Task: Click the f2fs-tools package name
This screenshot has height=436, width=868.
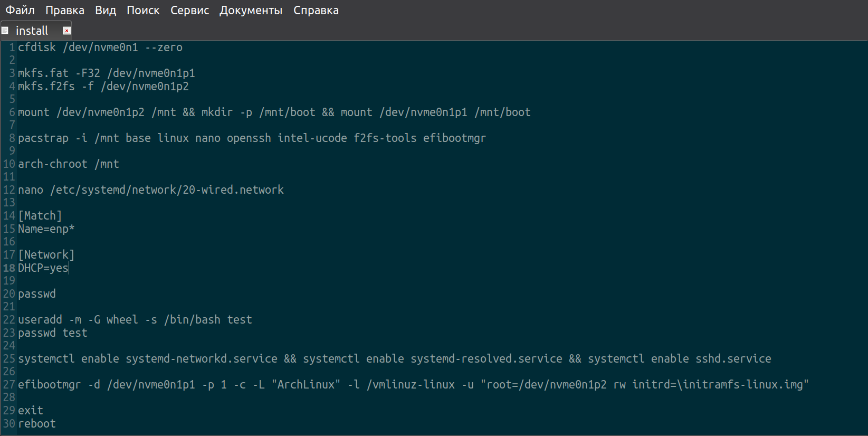Action: (x=385, y=138)
